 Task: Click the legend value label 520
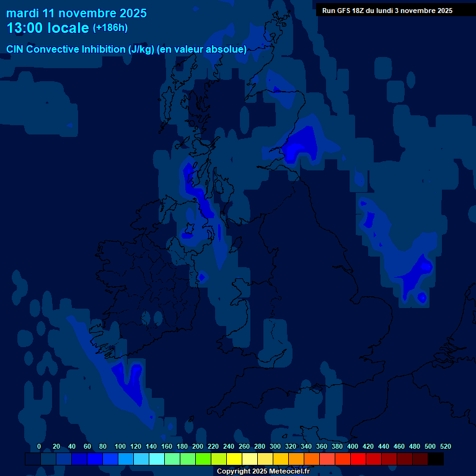pyautogui.click(x=445, y=446)
